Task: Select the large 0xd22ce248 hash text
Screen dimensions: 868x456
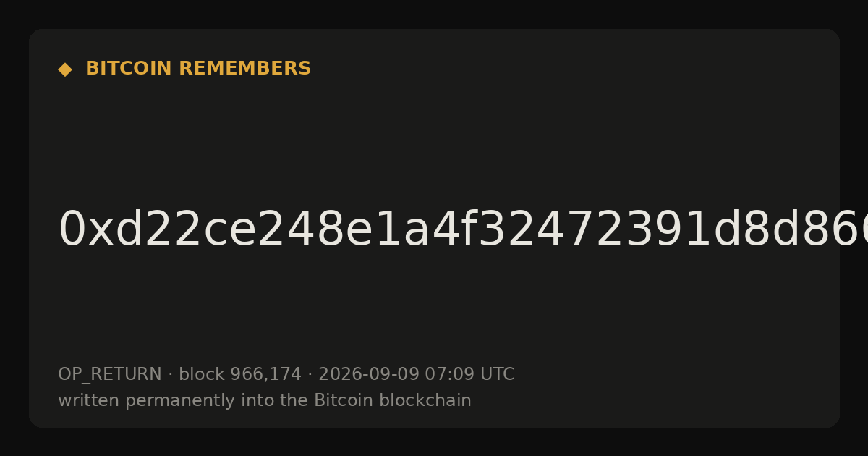Action: pos(463,230)
